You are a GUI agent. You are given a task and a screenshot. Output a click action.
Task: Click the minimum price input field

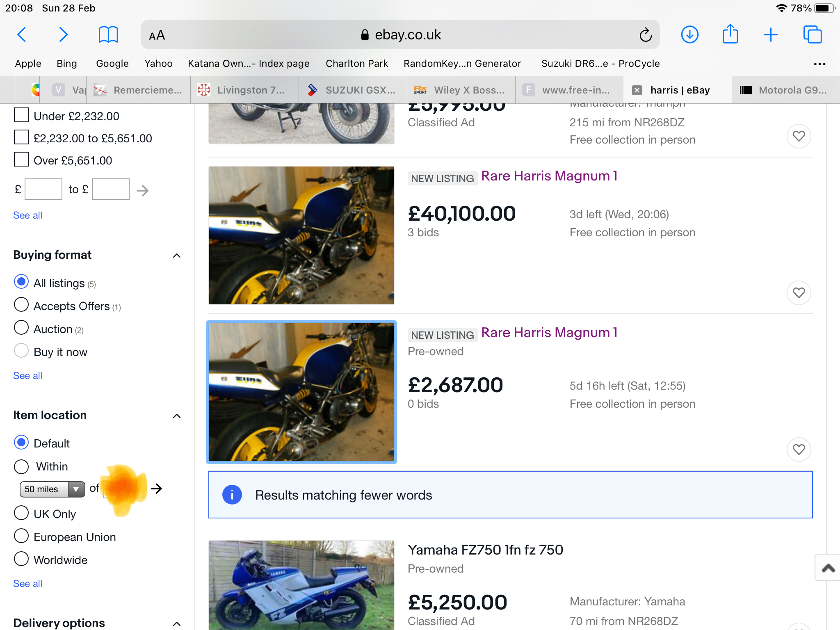43,189
